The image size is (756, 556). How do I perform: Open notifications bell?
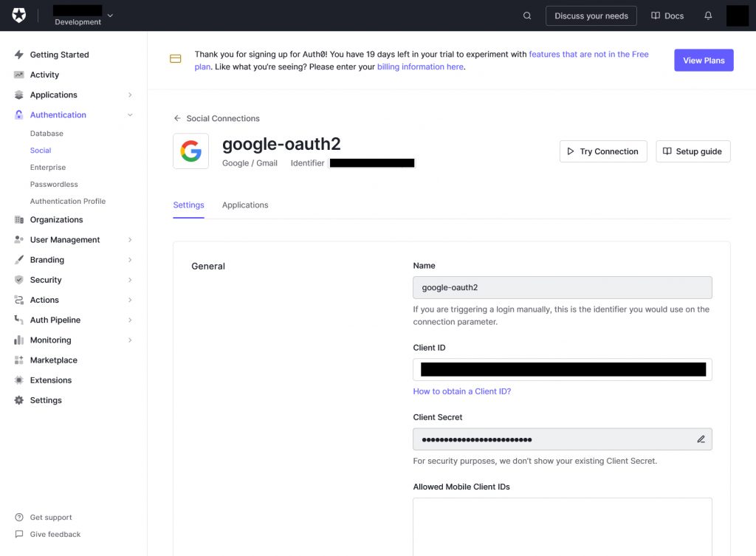pos(708,16)
